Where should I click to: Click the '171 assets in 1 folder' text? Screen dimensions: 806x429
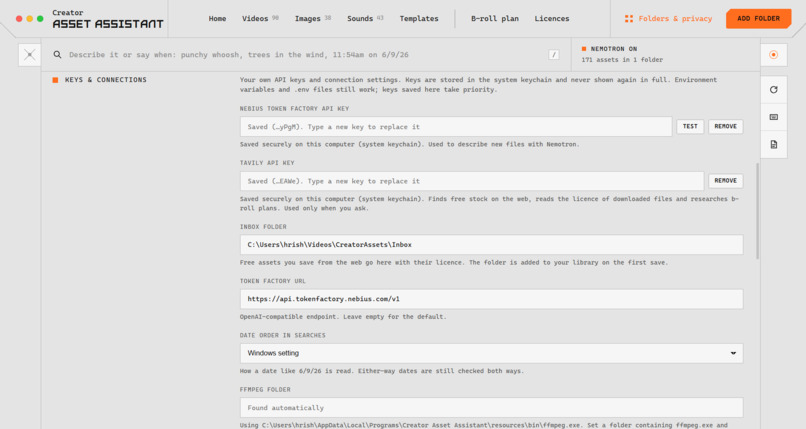(622, 60)
